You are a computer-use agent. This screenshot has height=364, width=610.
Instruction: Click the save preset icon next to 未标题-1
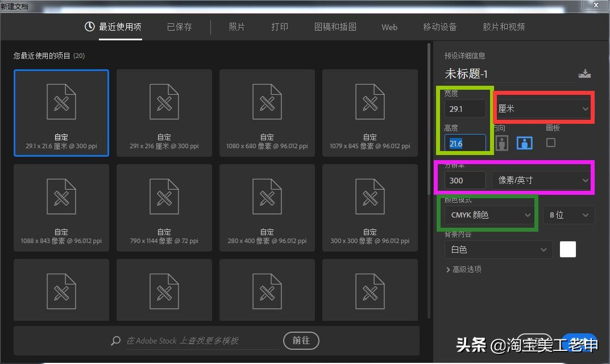click(584, 73)
